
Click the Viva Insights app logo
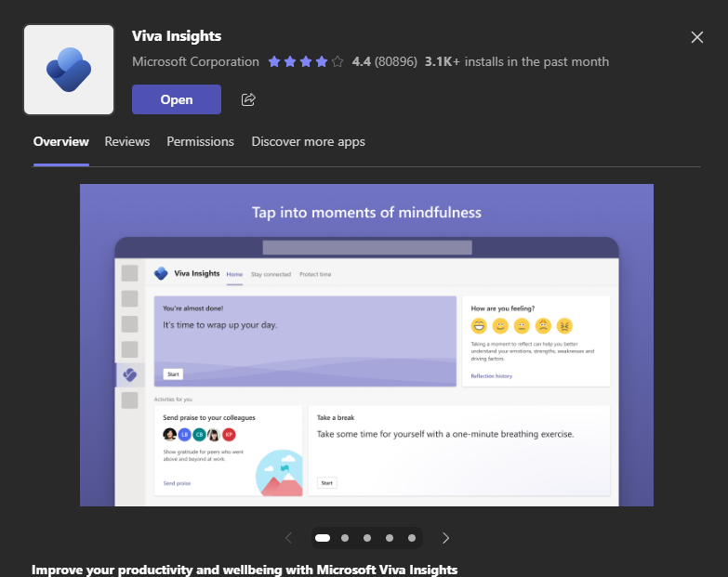[x=69, y=70]
